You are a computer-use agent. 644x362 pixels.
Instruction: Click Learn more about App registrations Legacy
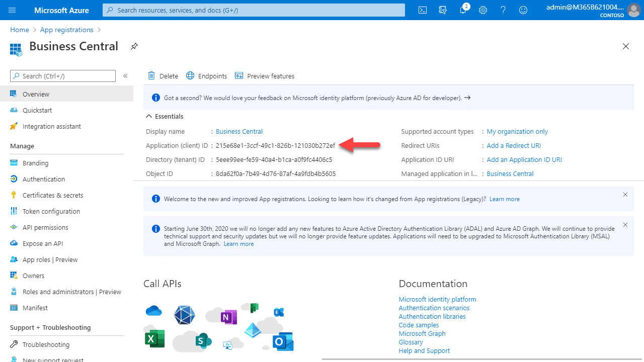point(505,199)
